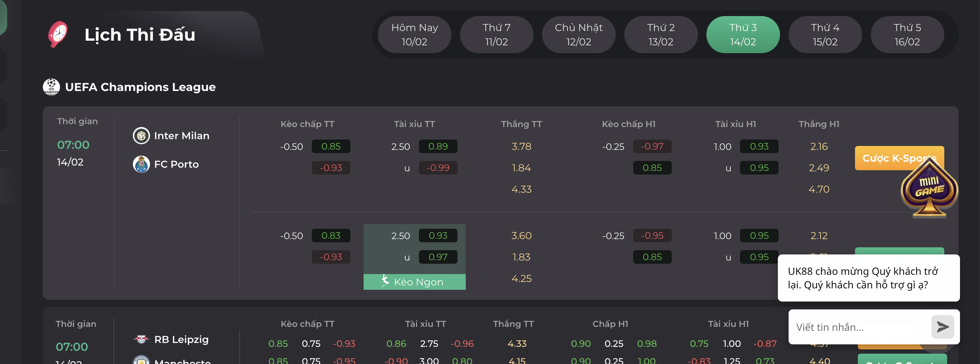This screenshot has height=364, width=980.
Task: Click the -0.95 Kèo chấp H1 odds
Action: 652,236
